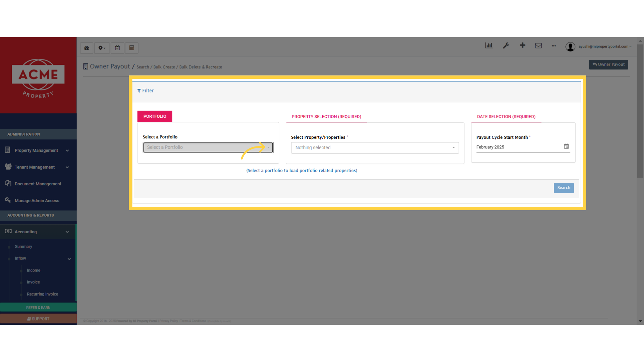Click the wrench tools icon
644x362 pixels.
coord(506,46)
